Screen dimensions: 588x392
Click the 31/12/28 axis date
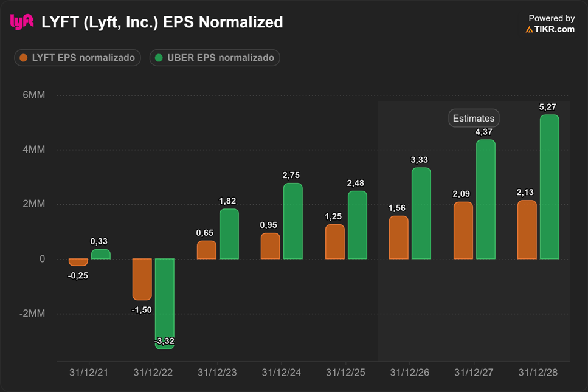click(538, 373)
